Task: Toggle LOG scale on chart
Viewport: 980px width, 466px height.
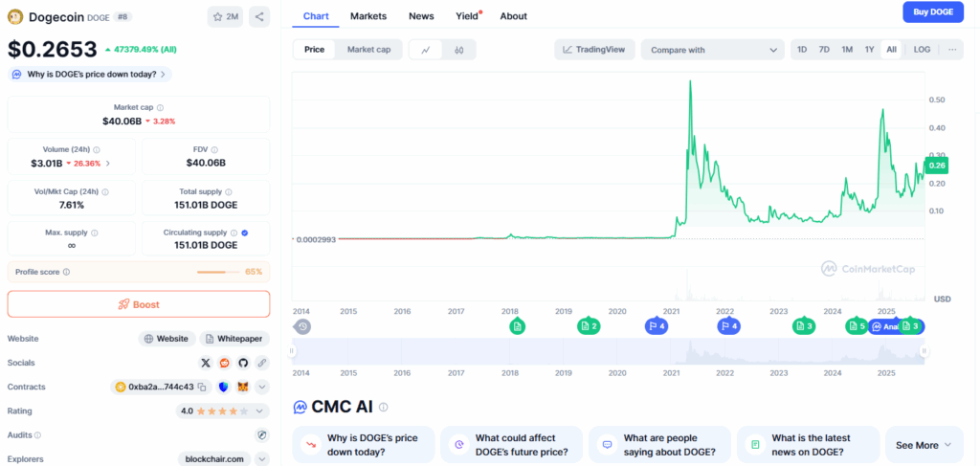Action: click(922, 50)
